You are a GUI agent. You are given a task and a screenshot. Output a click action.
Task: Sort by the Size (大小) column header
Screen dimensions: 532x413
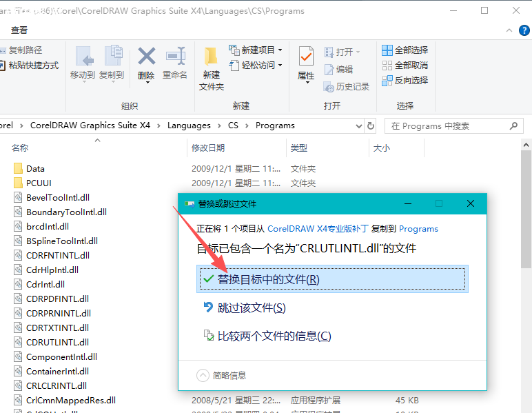pos(382,148)
